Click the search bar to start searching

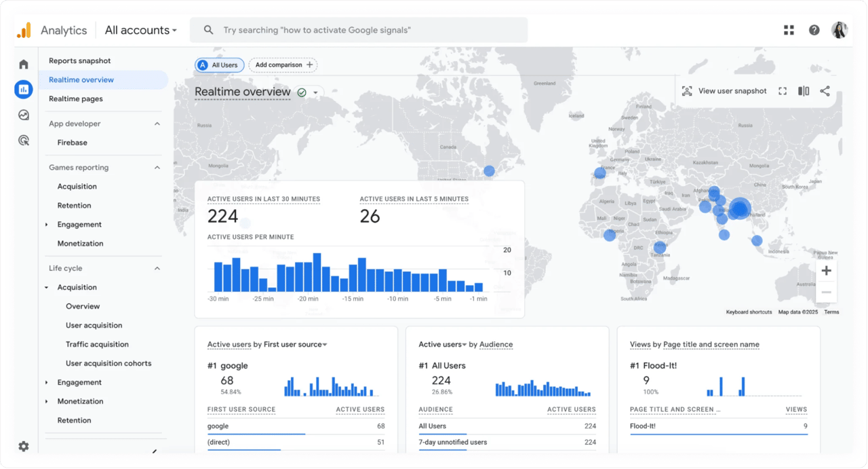(359, 30)
